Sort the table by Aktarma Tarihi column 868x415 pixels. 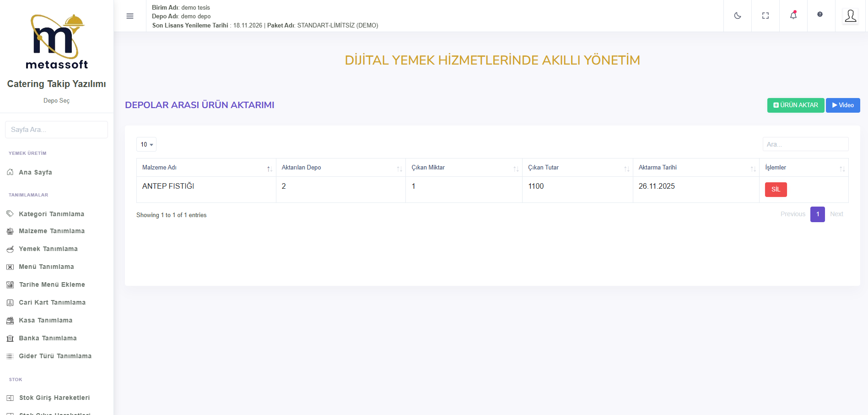695,168
